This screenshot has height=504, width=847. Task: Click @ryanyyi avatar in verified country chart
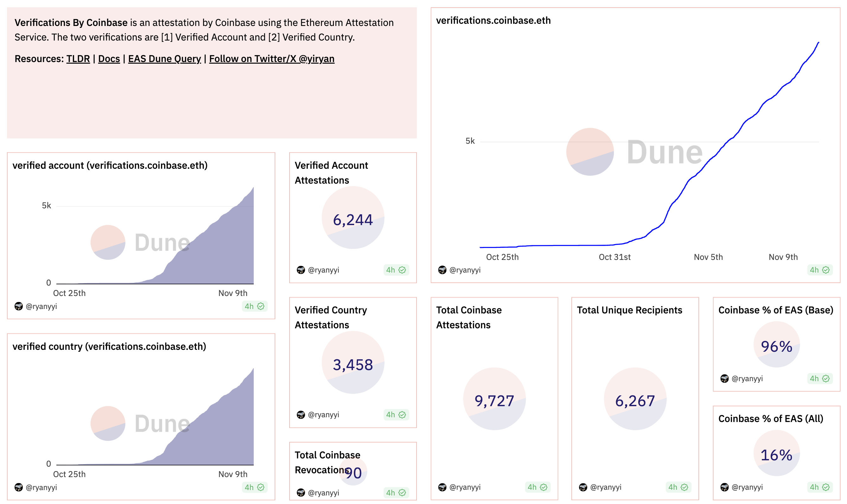pyautogui.click(x=19, y=487)
